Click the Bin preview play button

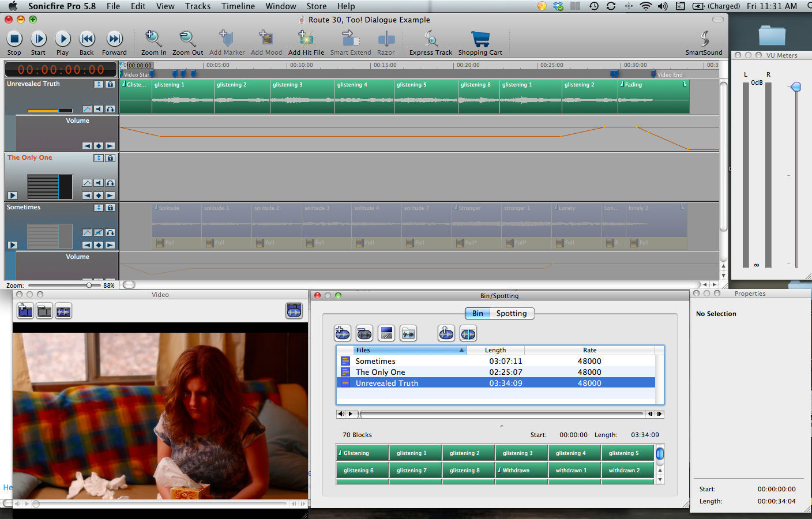(350, 413)
